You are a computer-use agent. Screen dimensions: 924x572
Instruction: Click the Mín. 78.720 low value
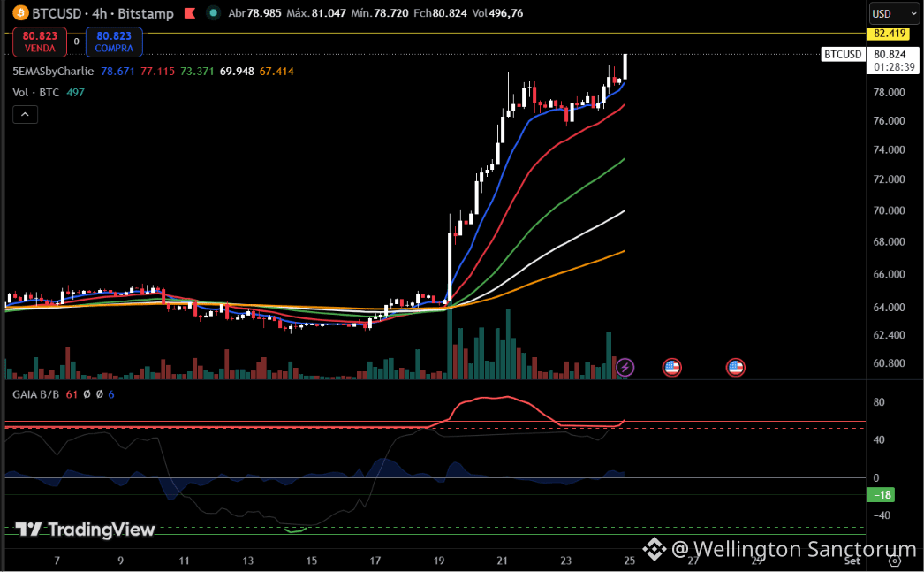380,13
